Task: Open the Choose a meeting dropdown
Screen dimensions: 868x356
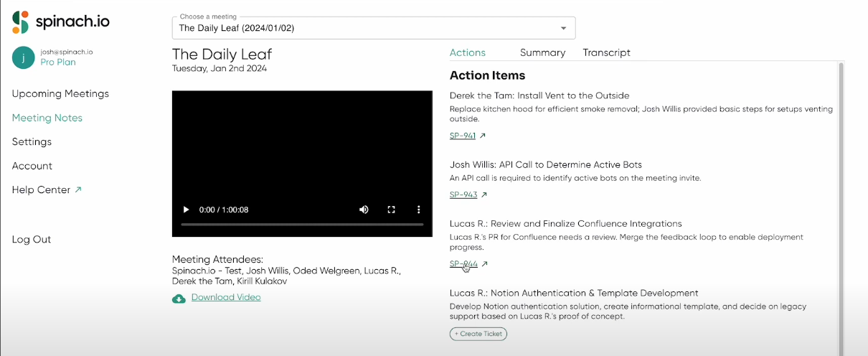Action: click(x=374, y=28)
